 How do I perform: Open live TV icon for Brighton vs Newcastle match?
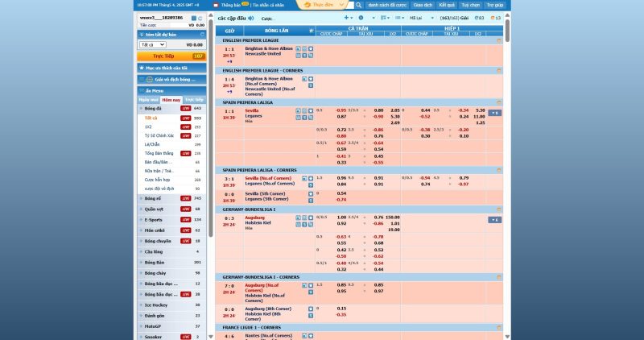coord(298,48)
